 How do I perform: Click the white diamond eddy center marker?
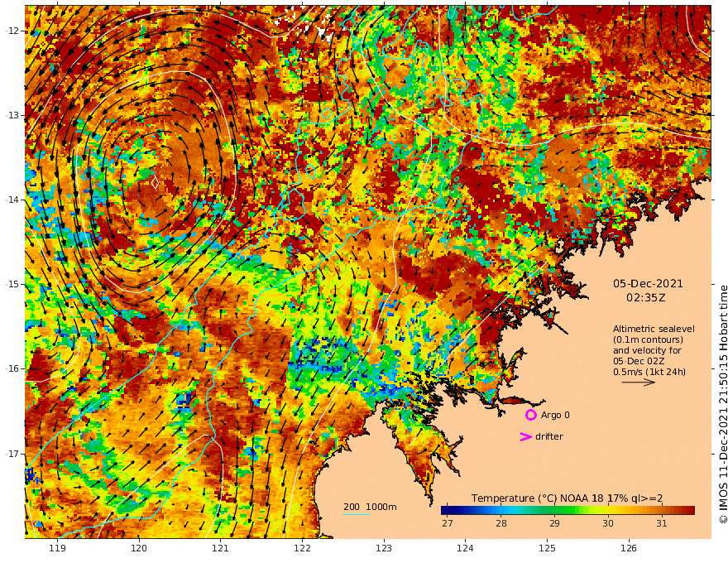pyautogui.click(x=155, y=183)
